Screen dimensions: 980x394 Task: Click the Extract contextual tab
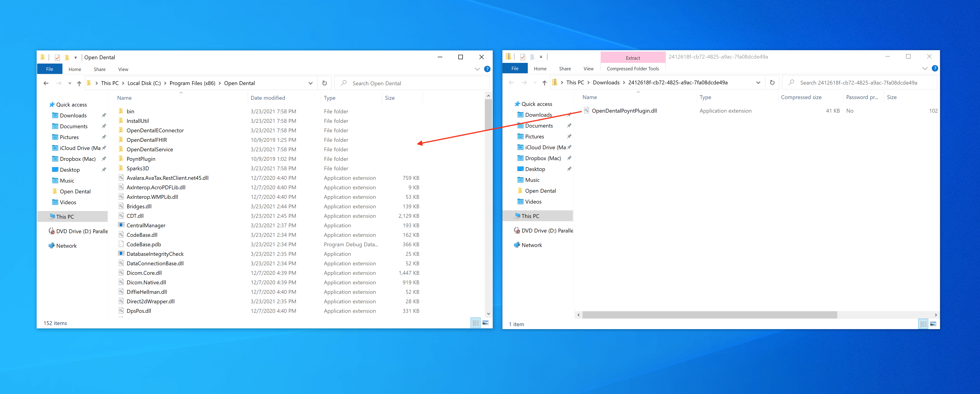click(633, 58)
